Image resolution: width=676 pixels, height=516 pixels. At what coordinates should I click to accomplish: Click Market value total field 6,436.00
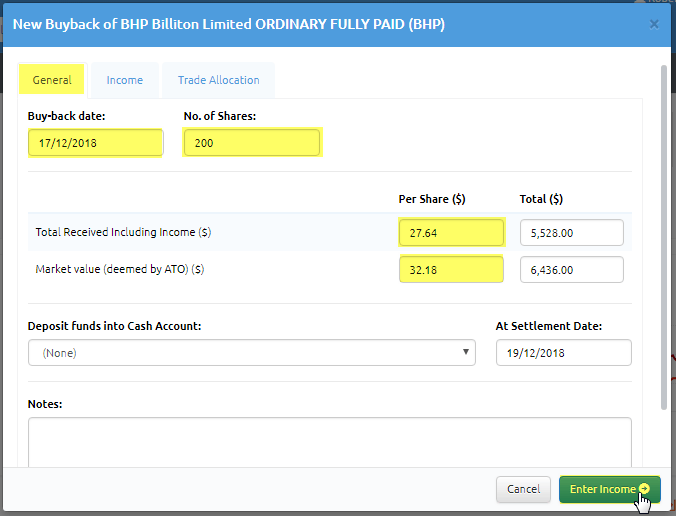click(572, 270)
